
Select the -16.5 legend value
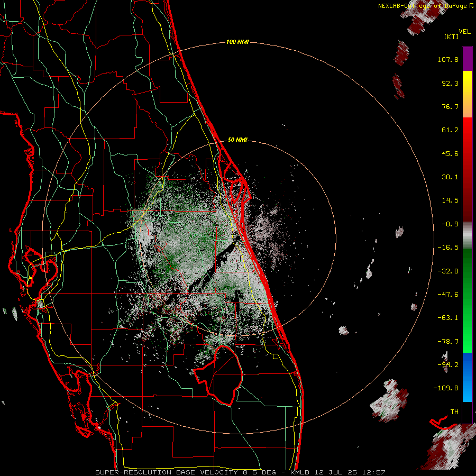(448, 248)
